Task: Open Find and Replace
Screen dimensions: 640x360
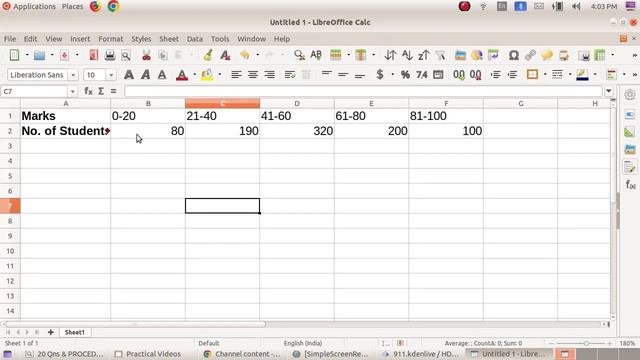Action: point(299,55)
